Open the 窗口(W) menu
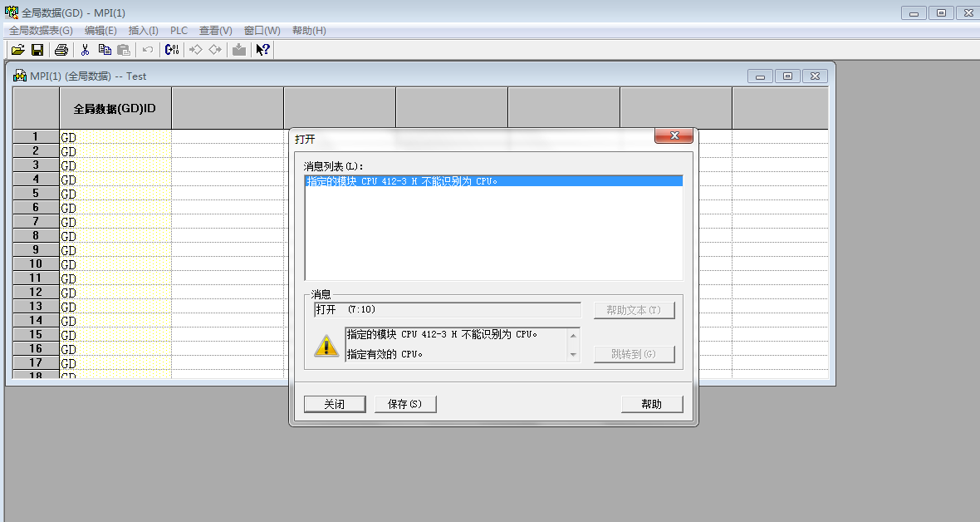Viewport: 980px width, 522px height. [262, 31]
